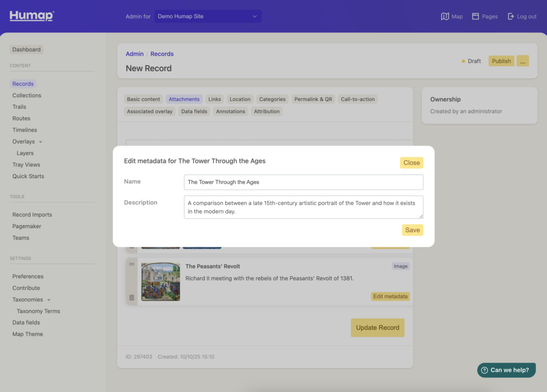
Task: Delete the Peasants' Revolt attachment with trash icon
Action: [x=131, y=297]
